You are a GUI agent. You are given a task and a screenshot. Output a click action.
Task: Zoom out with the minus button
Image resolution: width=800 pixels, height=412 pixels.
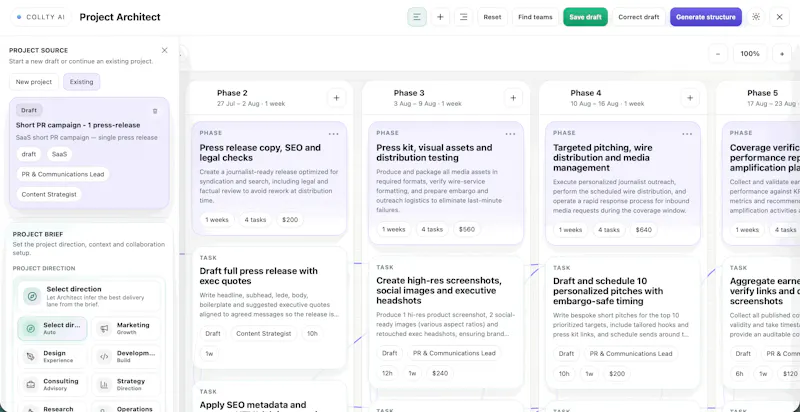pyautogui.click(x=718, y=54)
